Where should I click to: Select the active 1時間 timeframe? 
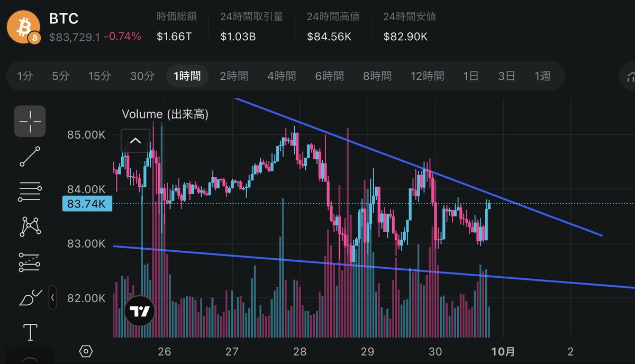pyautogui.click(x=187, y=76)
